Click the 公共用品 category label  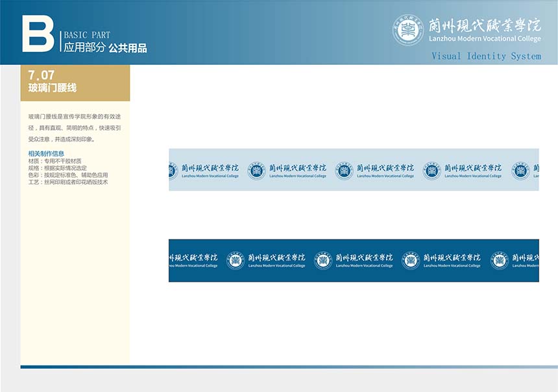(128, 48)
